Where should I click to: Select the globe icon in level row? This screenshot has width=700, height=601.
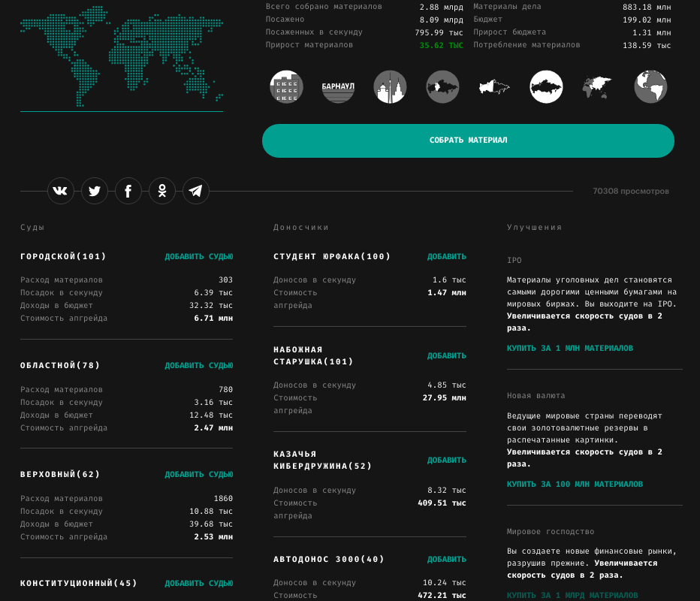tap(650, 87)
